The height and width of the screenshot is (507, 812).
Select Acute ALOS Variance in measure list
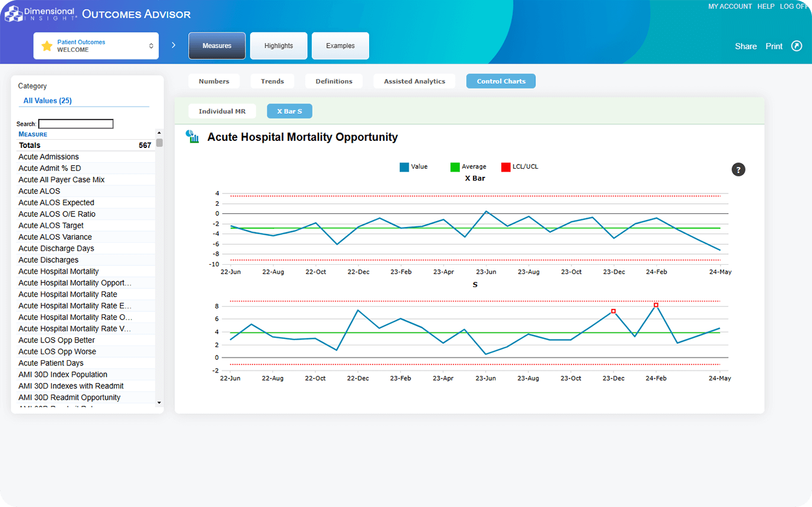click(55, 237)
